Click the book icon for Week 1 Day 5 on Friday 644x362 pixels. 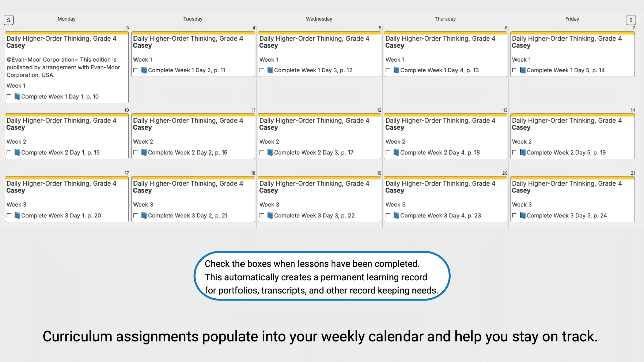point(523,70)
